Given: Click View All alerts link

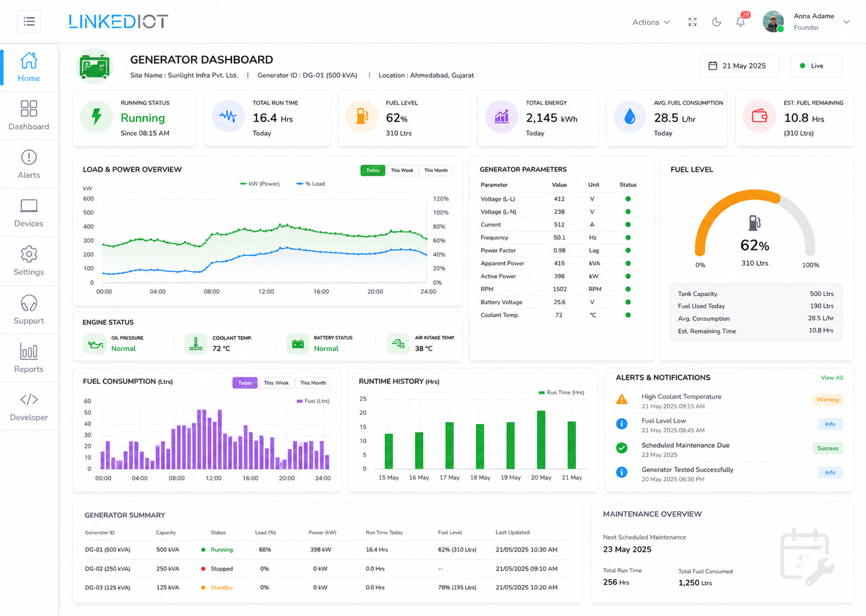Looking at the screenshot, I should coord(832,378).
